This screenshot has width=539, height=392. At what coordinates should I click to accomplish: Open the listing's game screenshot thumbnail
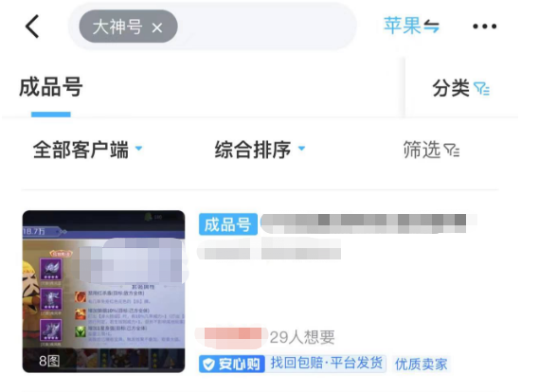[x=103, y=292]
